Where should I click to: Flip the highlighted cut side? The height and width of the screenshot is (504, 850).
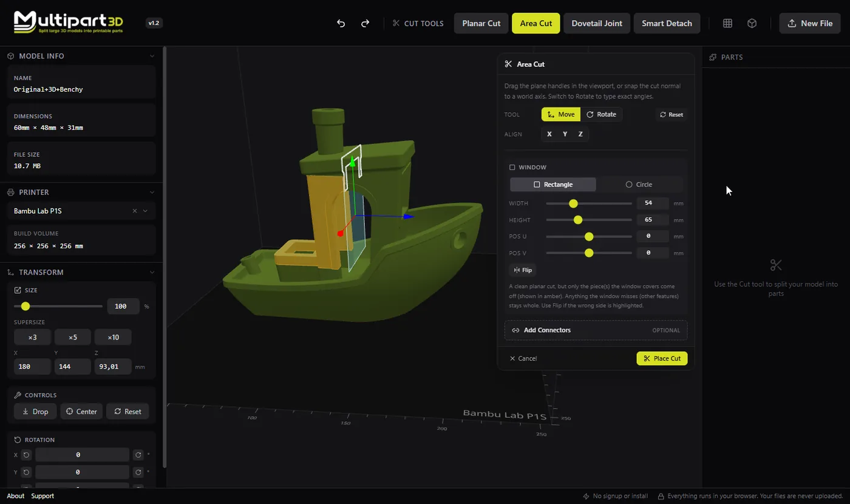[x=523, y=270]
